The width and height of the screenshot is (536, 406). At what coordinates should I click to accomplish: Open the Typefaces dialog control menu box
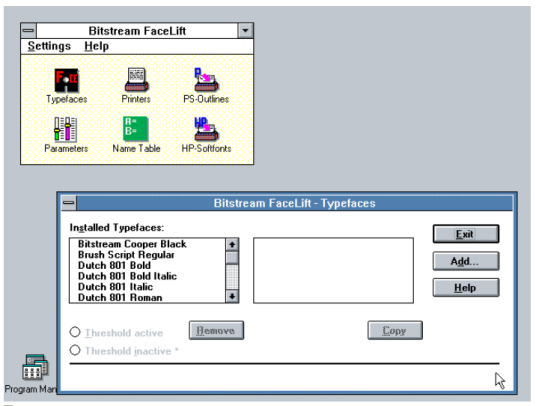pos(69,203)
